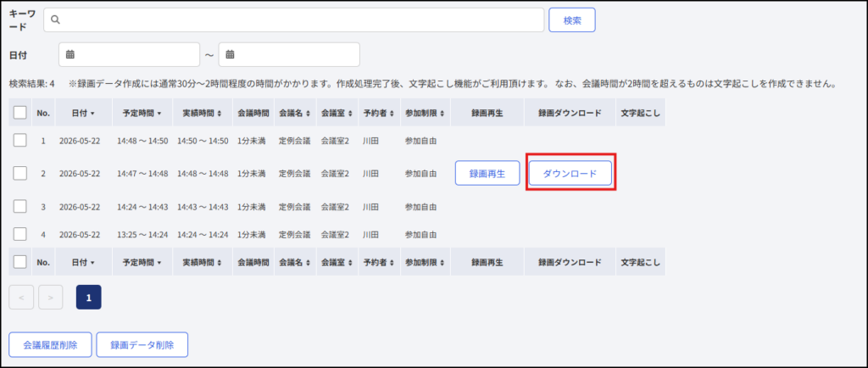Click the 13:25 ～ 14:24 scheduled time cell
868x368 pixels.
[x=142, y=234]
